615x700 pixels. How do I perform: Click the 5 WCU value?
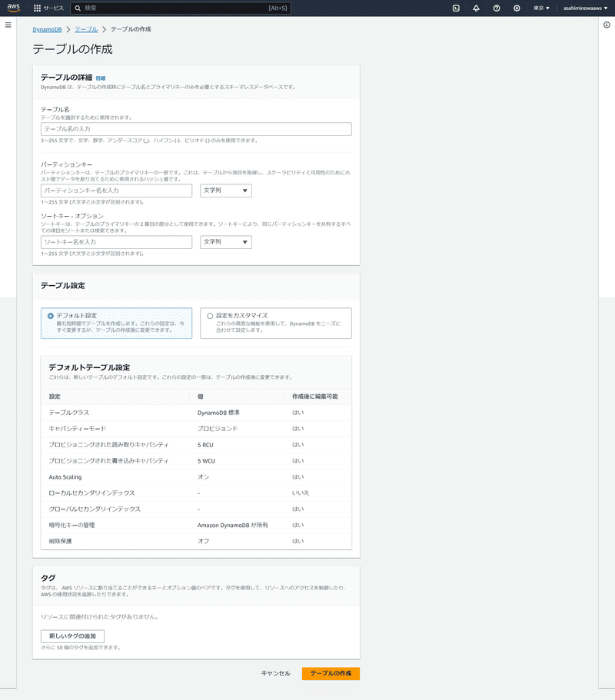click(x=206, y=461)
